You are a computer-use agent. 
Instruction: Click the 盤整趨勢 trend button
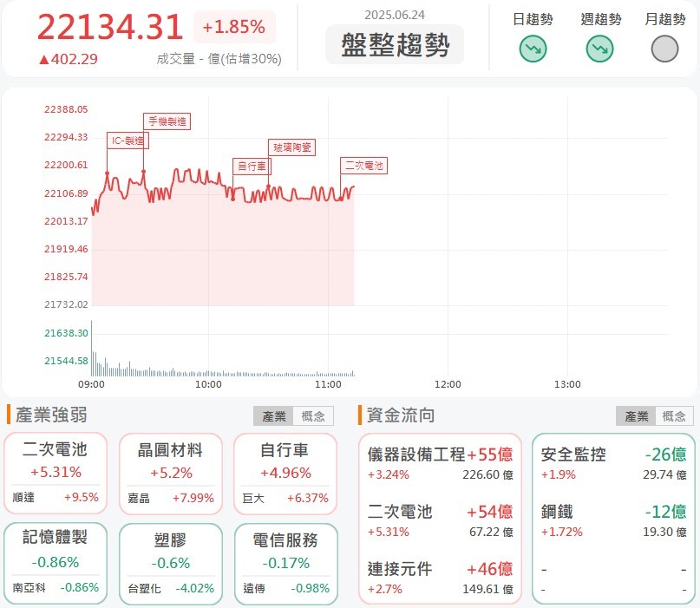pyautogui.click(x=395, y=44)
